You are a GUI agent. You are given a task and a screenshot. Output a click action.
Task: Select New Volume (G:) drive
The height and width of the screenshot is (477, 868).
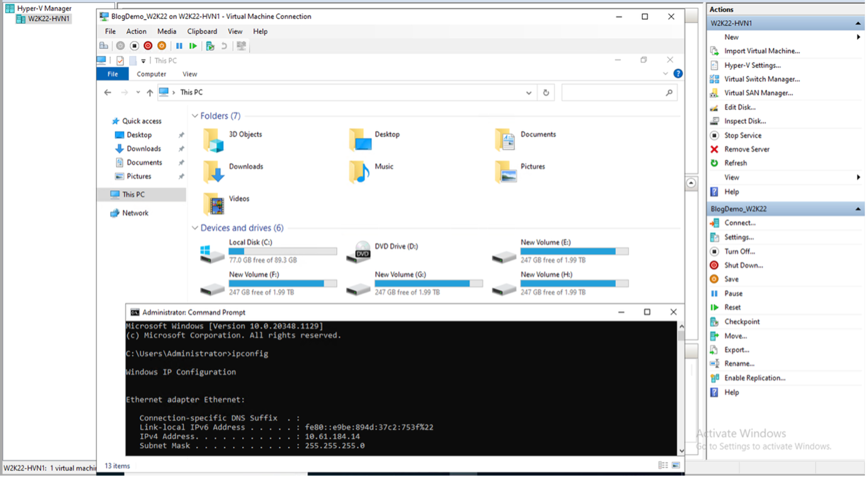(415, 284)
